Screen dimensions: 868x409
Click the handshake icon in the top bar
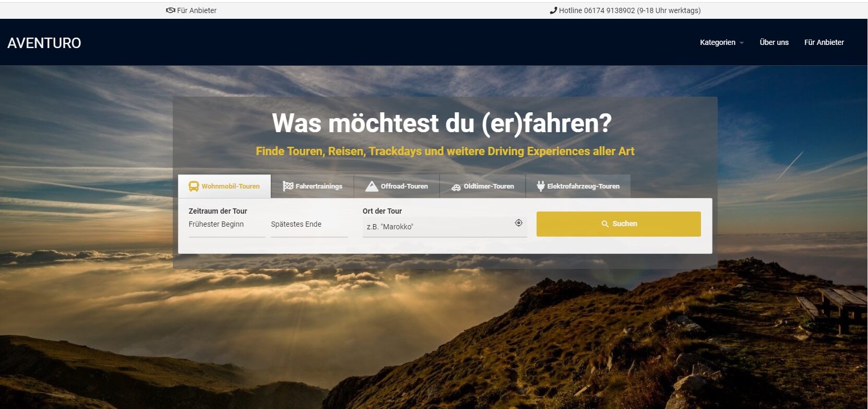(x=170, y=10)
